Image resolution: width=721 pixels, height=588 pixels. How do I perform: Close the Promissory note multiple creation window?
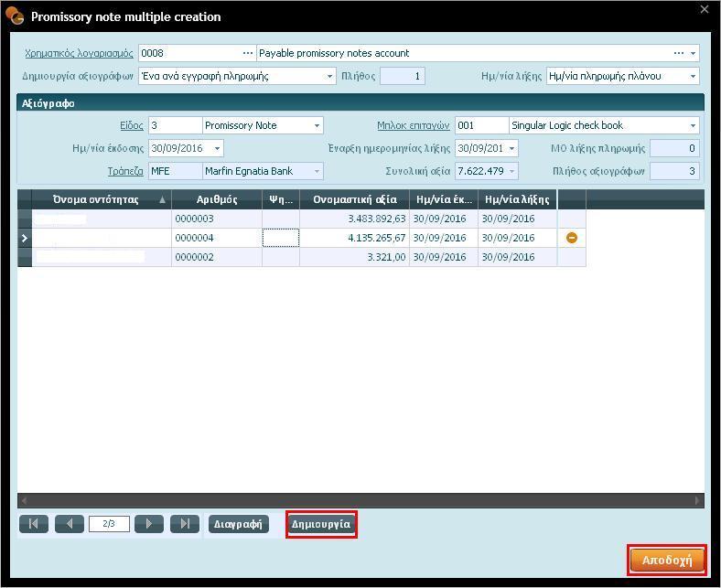click(704, 9)
